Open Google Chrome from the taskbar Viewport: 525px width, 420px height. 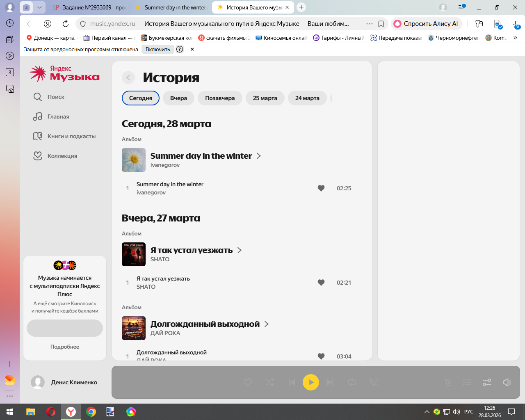tap(91, 412)
